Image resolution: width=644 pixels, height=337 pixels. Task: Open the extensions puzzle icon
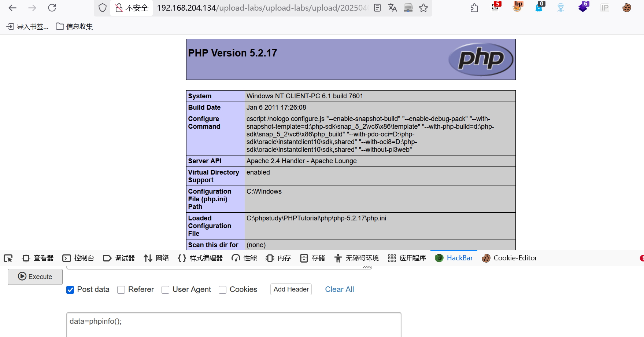[x=474, y=8]
